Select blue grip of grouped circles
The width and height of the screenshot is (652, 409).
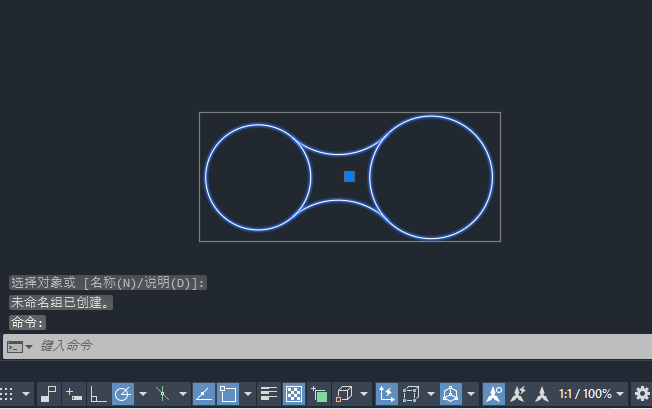[x=349, y=177]
